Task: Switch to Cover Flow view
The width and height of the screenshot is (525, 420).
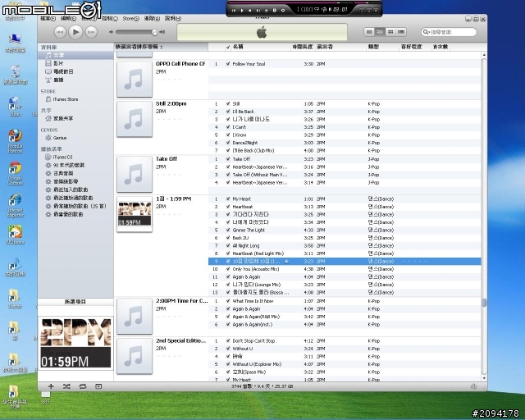Action: (x=401, y=32)
